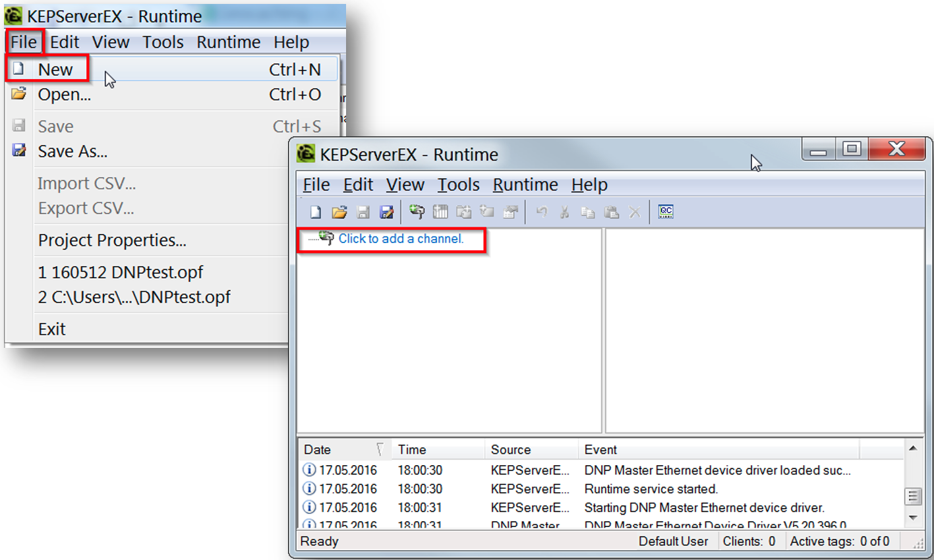Choose New from the File menu
This screenshot has height=560, width=934.
coord(172,69)
